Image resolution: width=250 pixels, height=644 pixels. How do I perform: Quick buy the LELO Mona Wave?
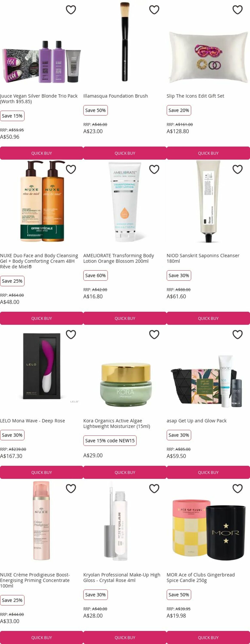41,472
